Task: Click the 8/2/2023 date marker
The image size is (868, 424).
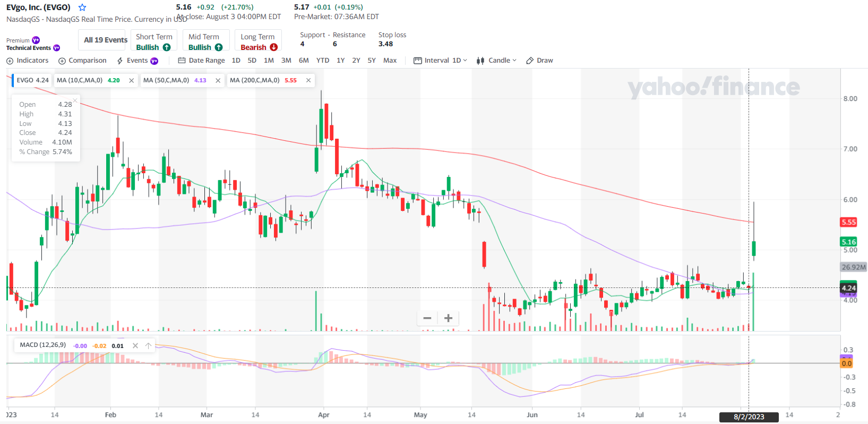Action: [749, 417]
